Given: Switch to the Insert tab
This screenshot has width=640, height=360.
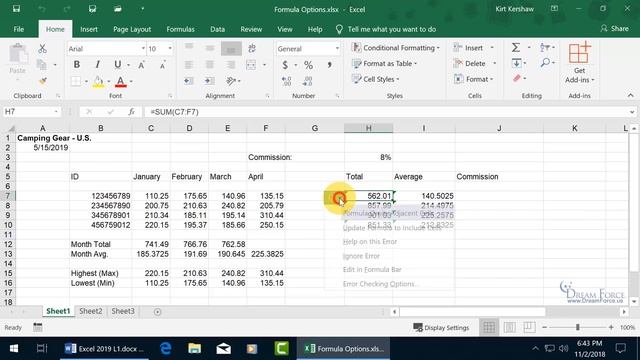Looking at the screenshot, I should click(89, 29).
